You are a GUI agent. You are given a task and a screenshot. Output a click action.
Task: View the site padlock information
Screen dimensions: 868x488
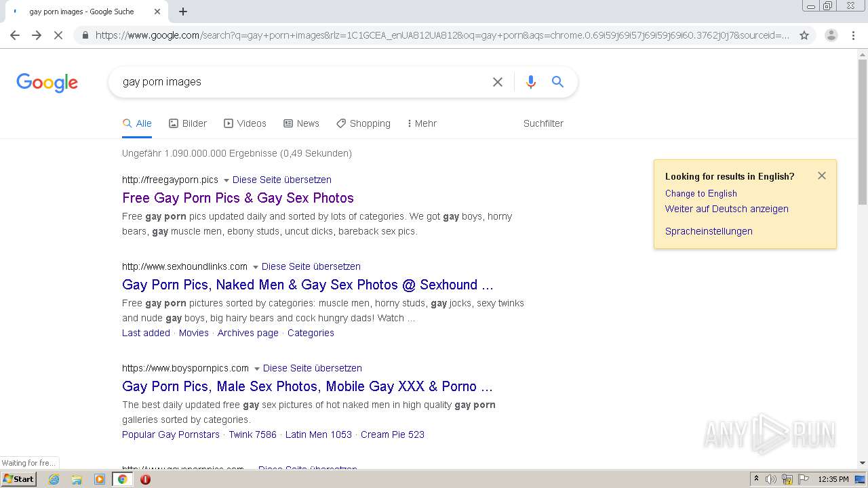[85, 35]
